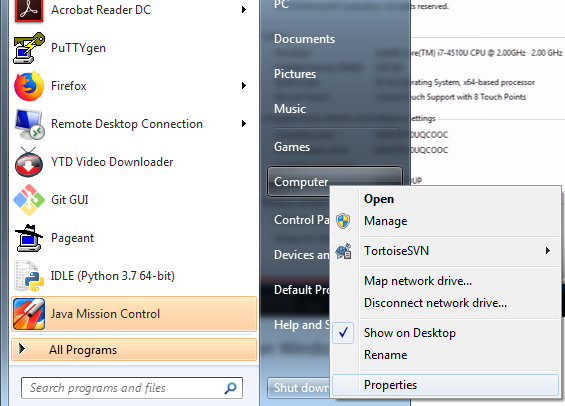Click the Remote Desktop Connection icon

[x=29, y=124]
